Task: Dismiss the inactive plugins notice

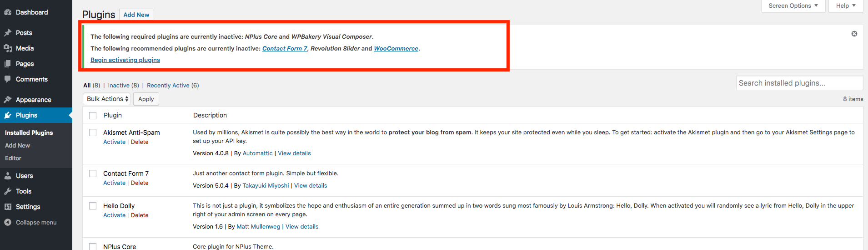Action: click(x=854, y=34)
